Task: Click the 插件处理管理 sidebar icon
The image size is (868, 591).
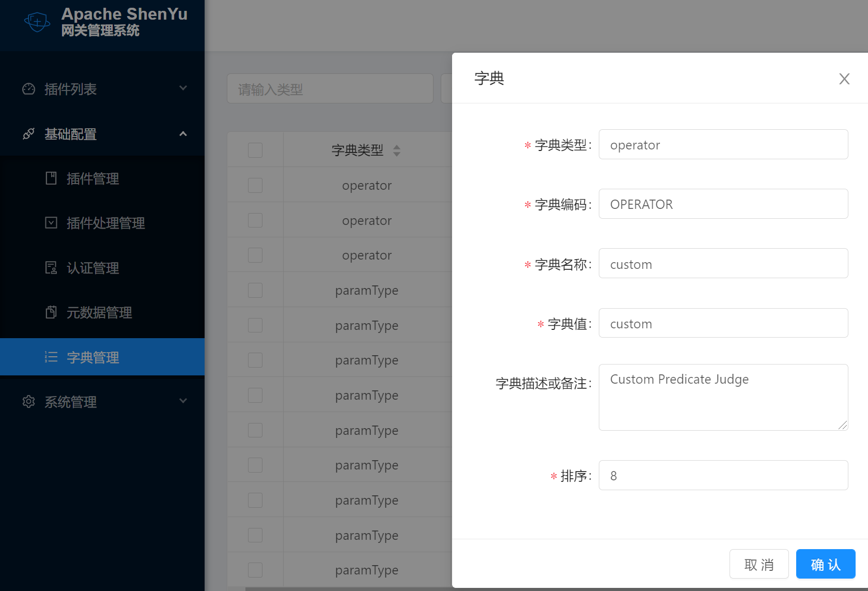Action: (x=51, y=223)
